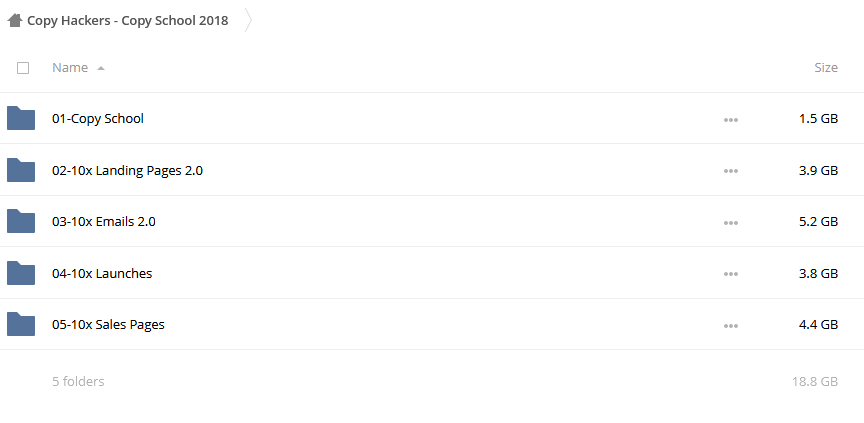Toggle the Name sort arrow
The height and width of the screenshot is (423, 864).
click(x=101, y=68)
